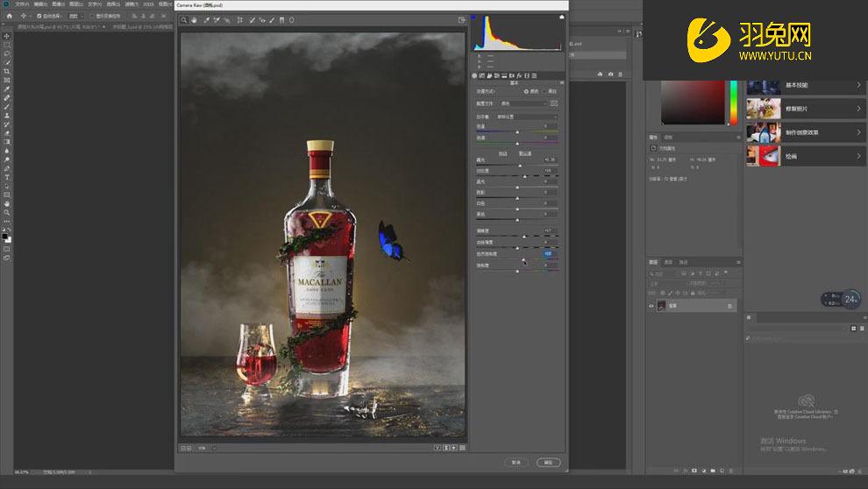Toggle show transform controls checkbox
The height and width of the screenshot is (489, 868).
pos(92,16)
